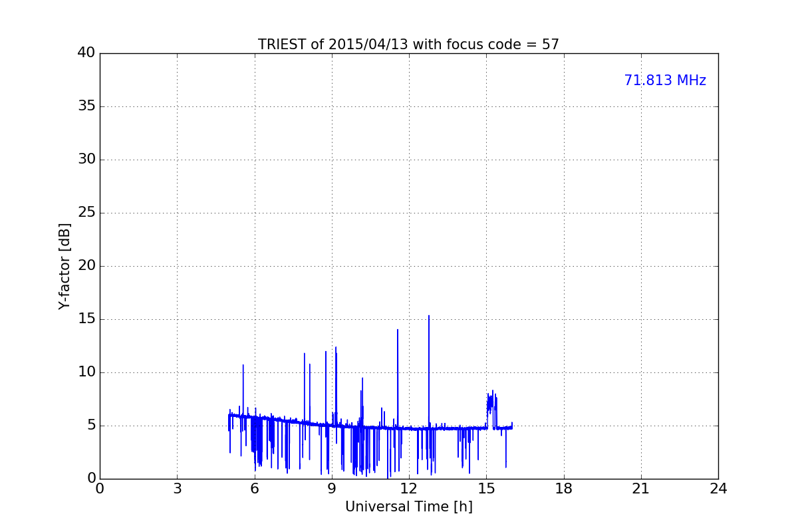Viewport: 798px width, 532px height.
Task: Click the x-axis tick label 21
Action: 641,489
